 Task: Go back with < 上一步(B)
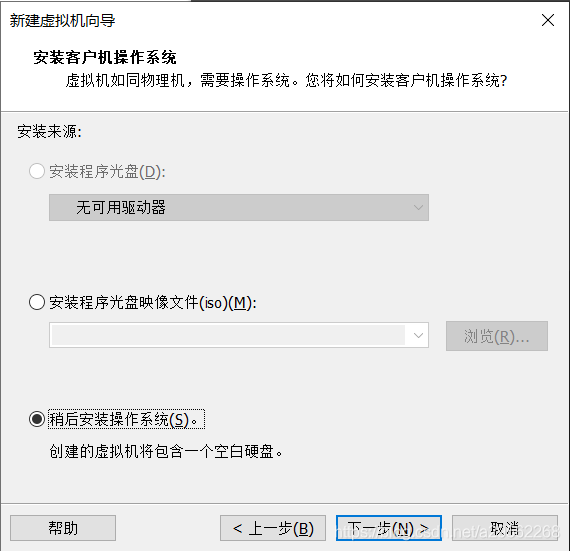[273, 528]
